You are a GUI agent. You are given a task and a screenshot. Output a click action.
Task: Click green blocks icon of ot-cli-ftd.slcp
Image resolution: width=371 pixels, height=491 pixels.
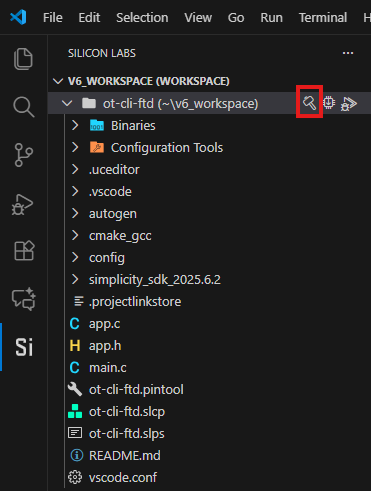click(x=75, y=411)
